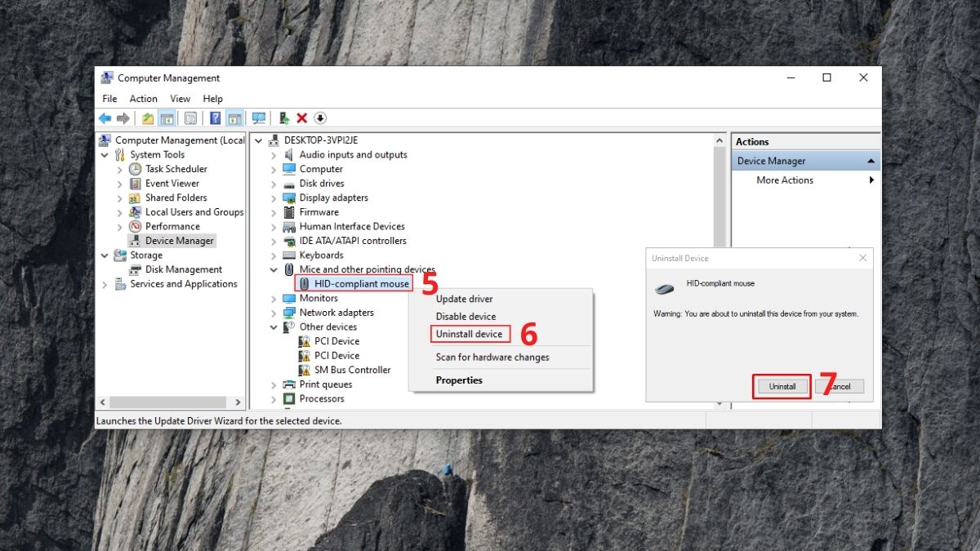Click the red X uninstall device icon

pyautogui.click(x=302, y=118)
